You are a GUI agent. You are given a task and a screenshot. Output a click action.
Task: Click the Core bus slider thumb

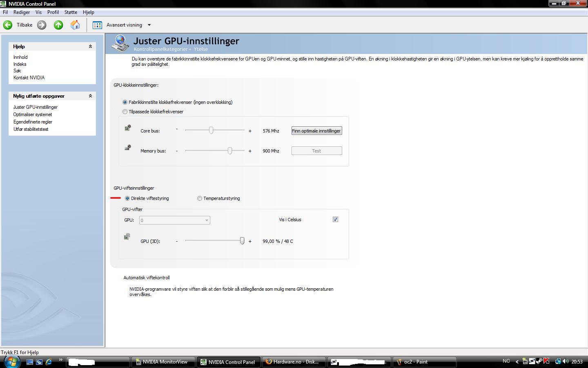[x=211, y=130]
